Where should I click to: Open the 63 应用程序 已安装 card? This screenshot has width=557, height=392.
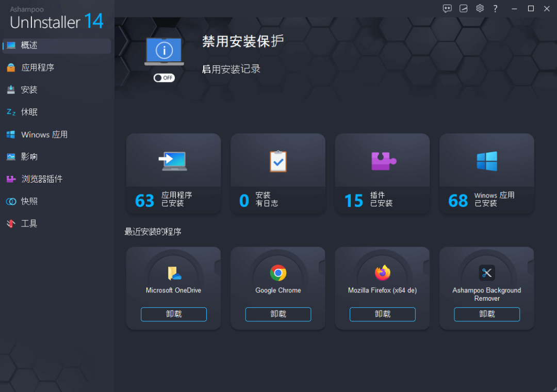point(174,174)
